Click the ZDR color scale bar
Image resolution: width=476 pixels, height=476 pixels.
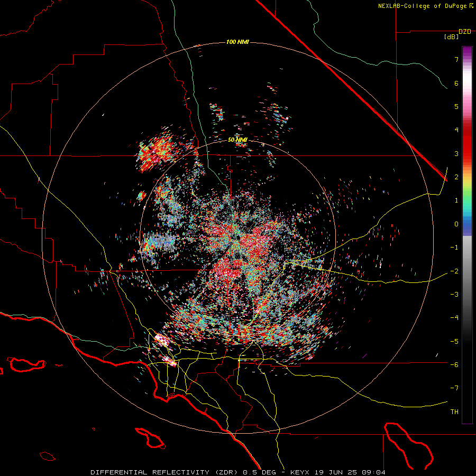pyautogui.click(x=467, y=235)
